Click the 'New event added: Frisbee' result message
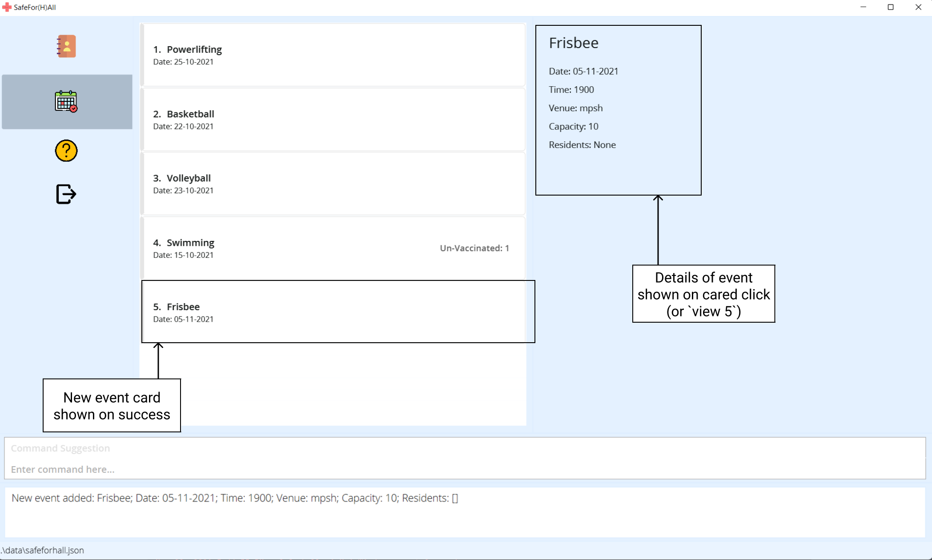This screenshot has width=932, height=560. click(235, 498)
